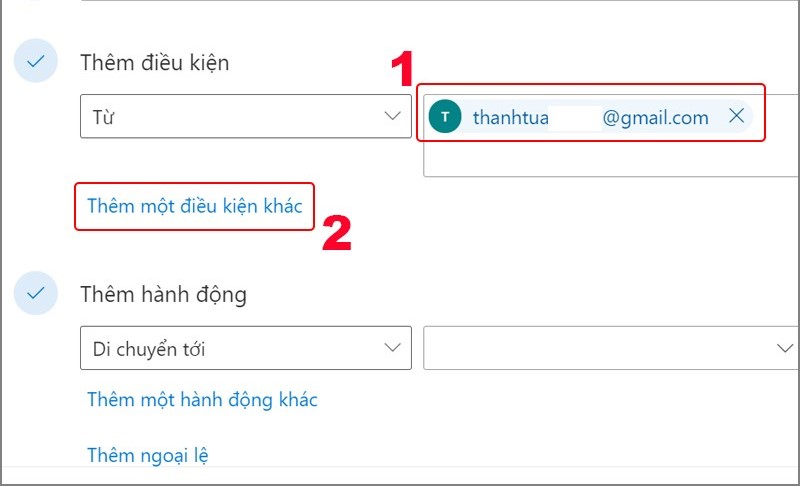Screen dimensions: 800x486
Task: Click the Di chuyển tới text in action box
Action: [150, 349]
